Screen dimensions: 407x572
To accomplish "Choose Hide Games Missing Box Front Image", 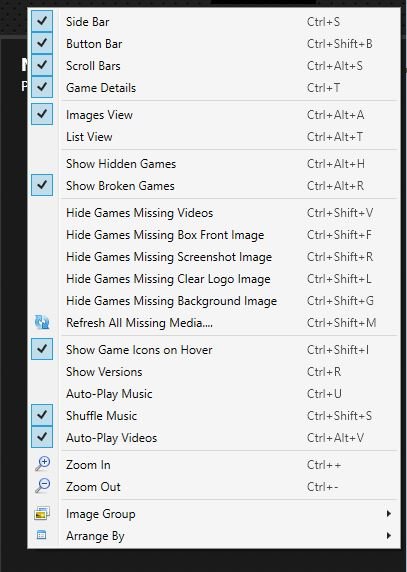I will click(x=213, y=235).
